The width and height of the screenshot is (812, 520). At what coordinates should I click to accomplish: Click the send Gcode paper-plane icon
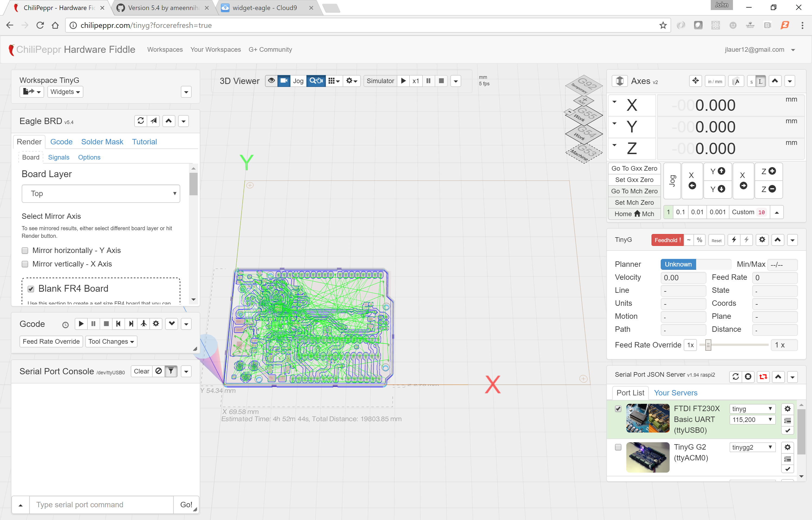point(154,121)
